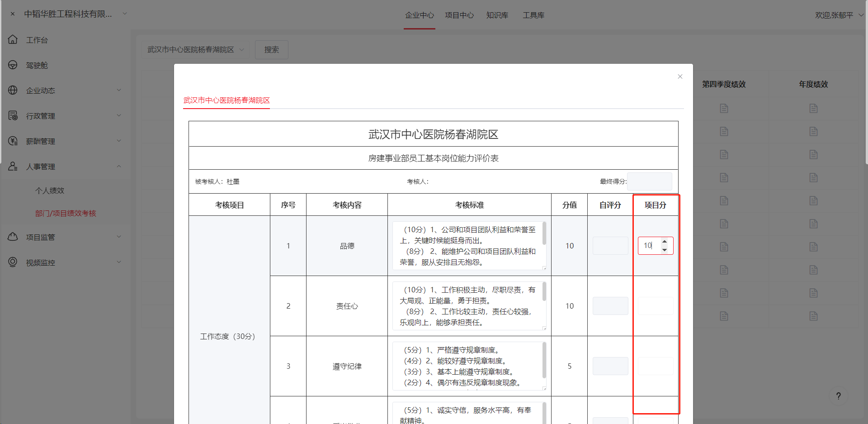This screenshot has width=868, height=424.
Task: Open 部门/项目绩效考核 in the sidebar
Action: click(66, 213)
